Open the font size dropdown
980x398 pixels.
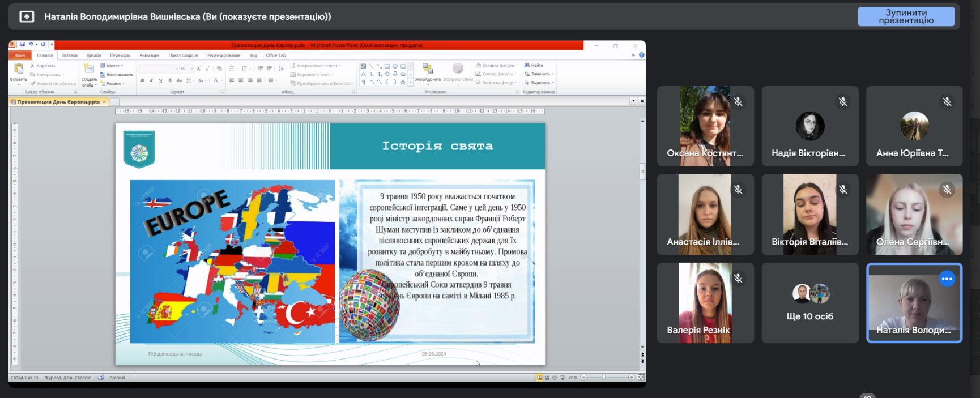click(x=191, y=69)
